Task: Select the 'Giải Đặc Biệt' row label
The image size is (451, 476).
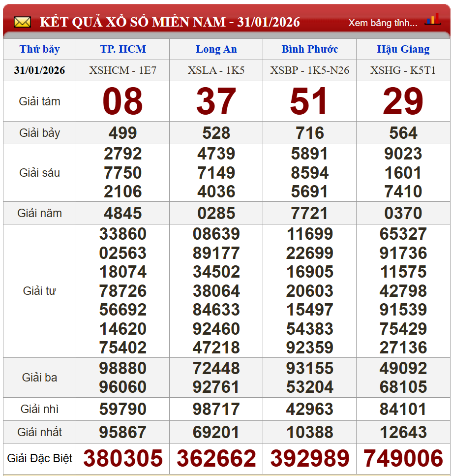Action: click(x=40, y=459)
